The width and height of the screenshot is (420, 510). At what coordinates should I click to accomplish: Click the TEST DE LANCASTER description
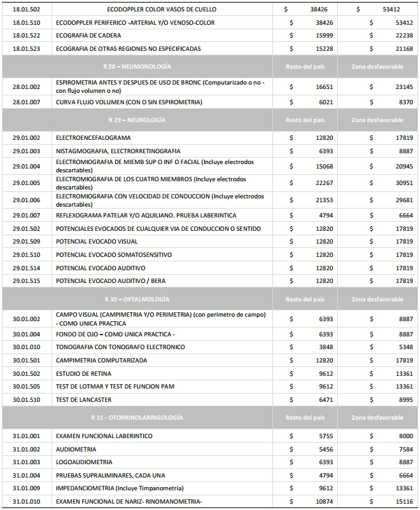click(x=83, y=400)
